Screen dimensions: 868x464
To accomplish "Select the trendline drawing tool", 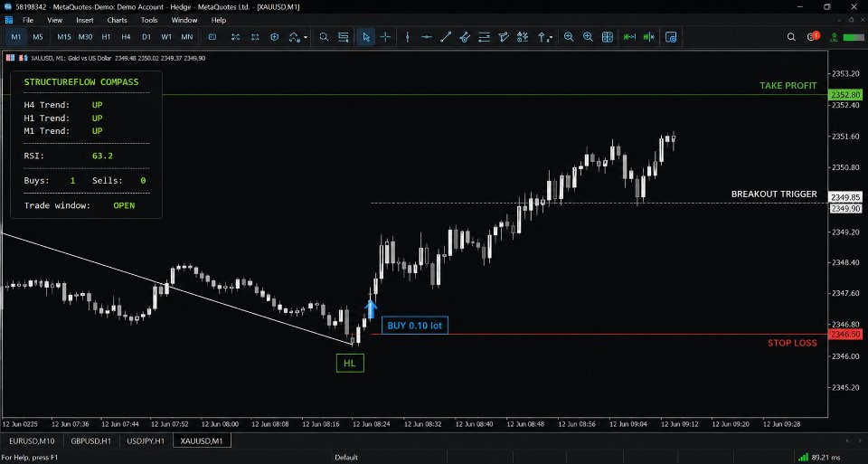I will click(446, 37).
